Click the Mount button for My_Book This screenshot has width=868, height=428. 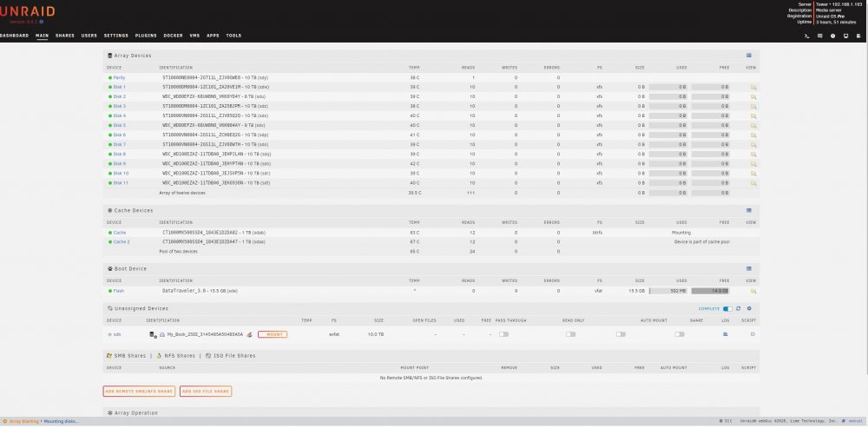[273, 334]
